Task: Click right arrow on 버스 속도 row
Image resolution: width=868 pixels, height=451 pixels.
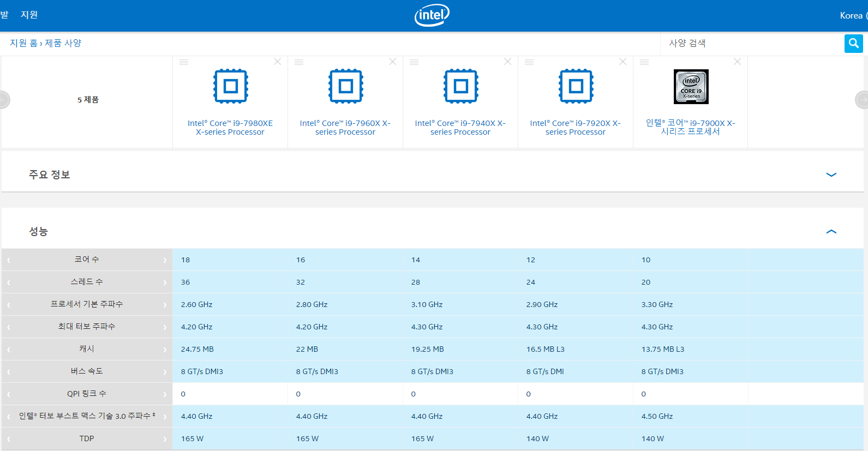Action: [x=165, y=372]
